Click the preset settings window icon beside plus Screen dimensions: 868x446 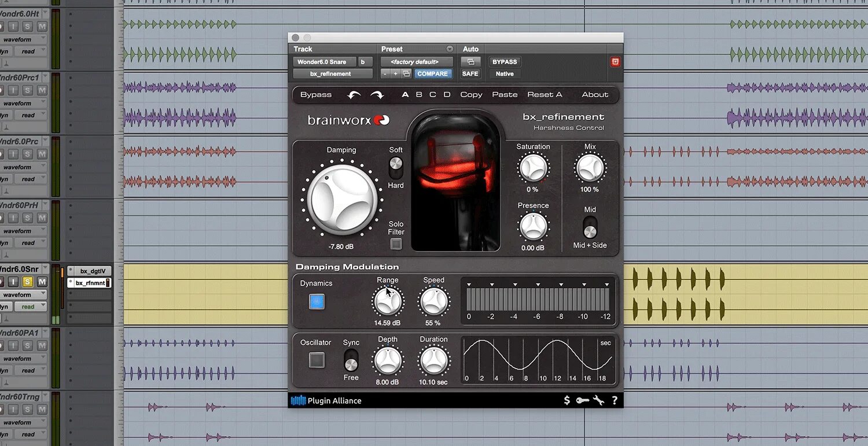click(x=406, y=73)
